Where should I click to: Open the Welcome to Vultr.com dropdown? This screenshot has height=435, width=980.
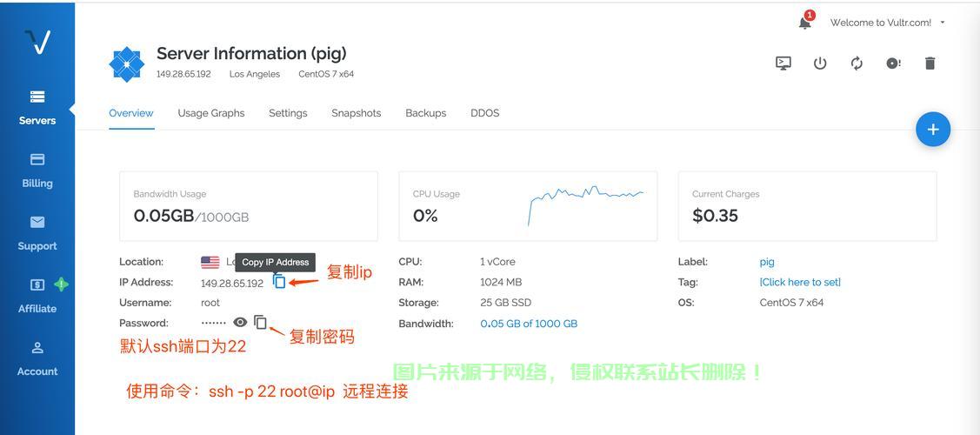tap(888, 23)
